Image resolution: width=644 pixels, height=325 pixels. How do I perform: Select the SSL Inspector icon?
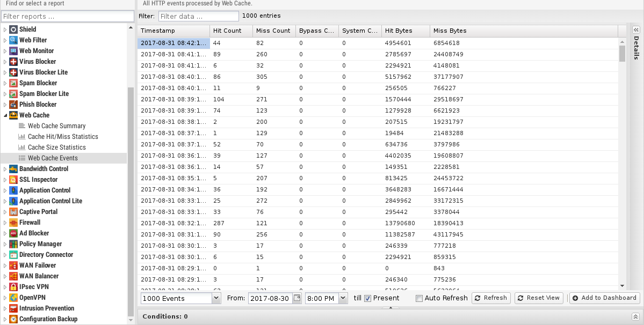tap(13, 180)
